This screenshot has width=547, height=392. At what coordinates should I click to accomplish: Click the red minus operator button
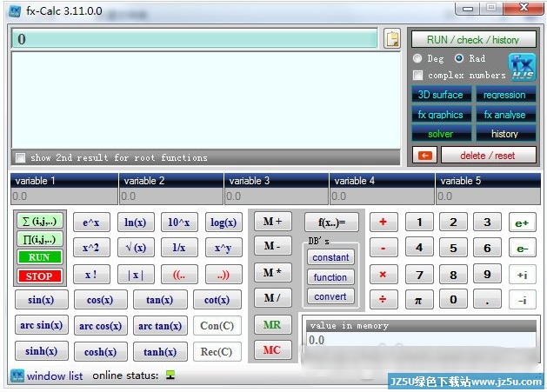(383, 248)
